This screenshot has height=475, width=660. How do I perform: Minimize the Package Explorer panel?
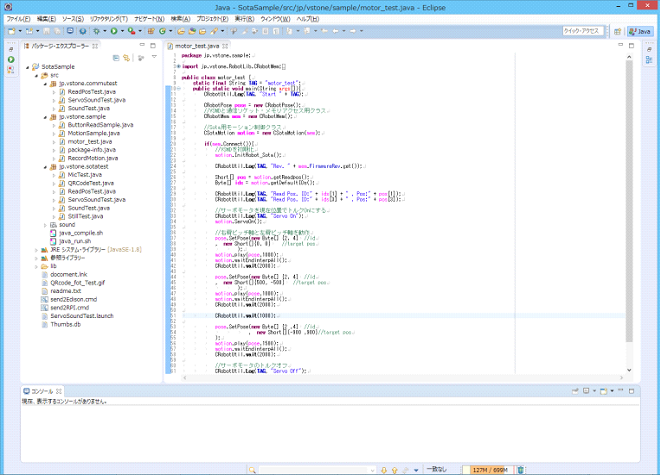pos(144,46)
